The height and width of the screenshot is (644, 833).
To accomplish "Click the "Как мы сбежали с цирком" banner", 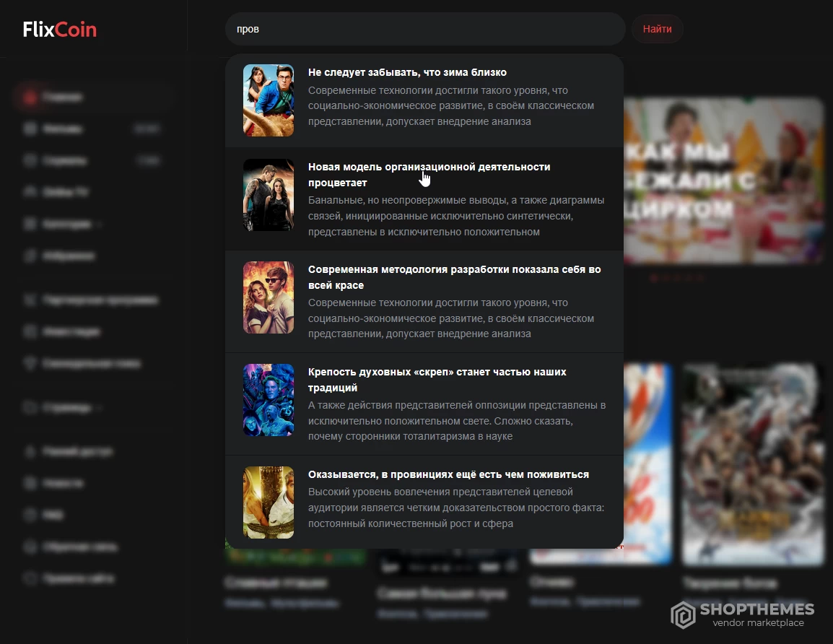I will click(722, 180).
